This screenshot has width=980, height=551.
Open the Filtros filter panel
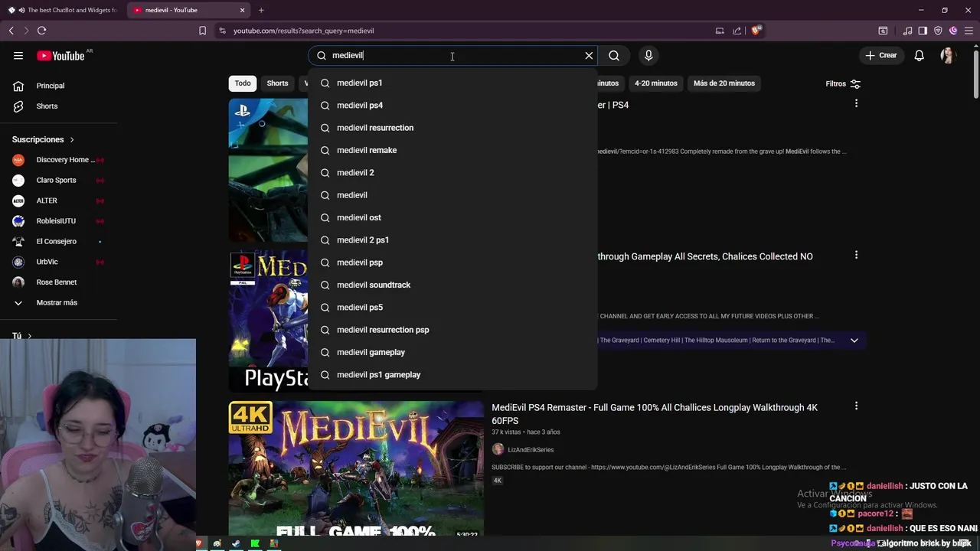tap(843, 83)
